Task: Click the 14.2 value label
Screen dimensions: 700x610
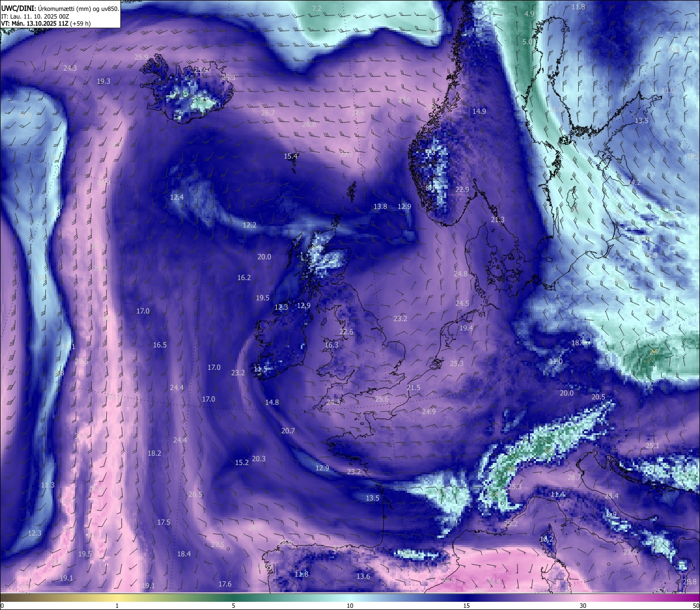Action: coord(633,182)
